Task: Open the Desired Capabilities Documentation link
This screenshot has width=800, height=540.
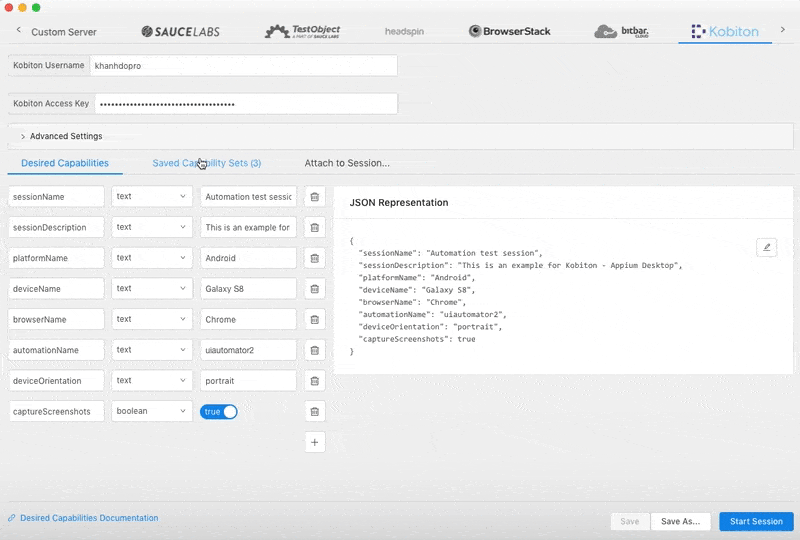Action: click(x=88, y=518)
